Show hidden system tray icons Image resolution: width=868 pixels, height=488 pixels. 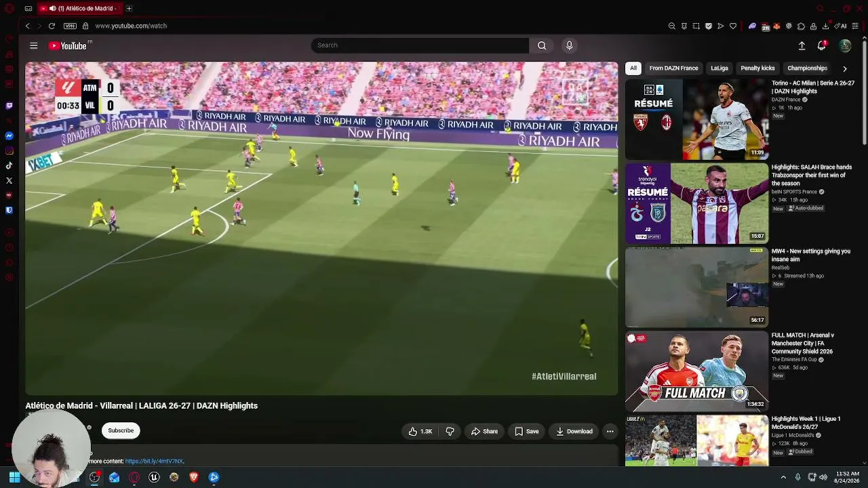[x=783, y=477]
